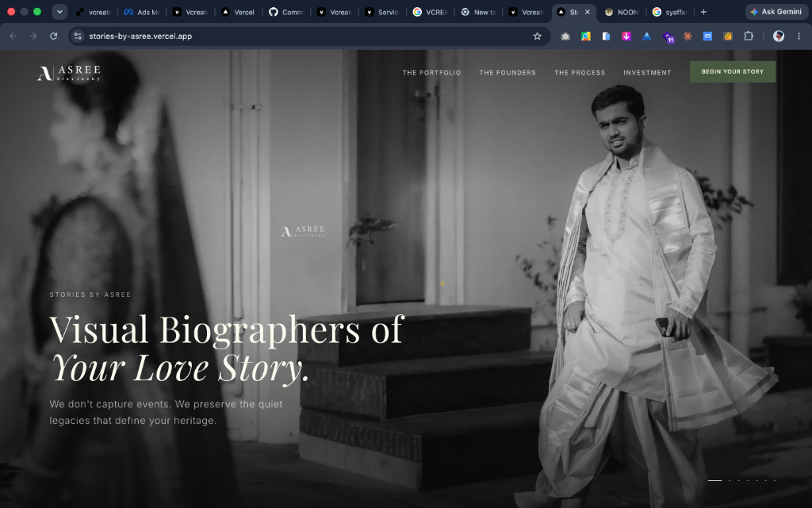Click the 'We don't capture events' tagline text
This screenshot has height=508, width=812.
(166, 412)
